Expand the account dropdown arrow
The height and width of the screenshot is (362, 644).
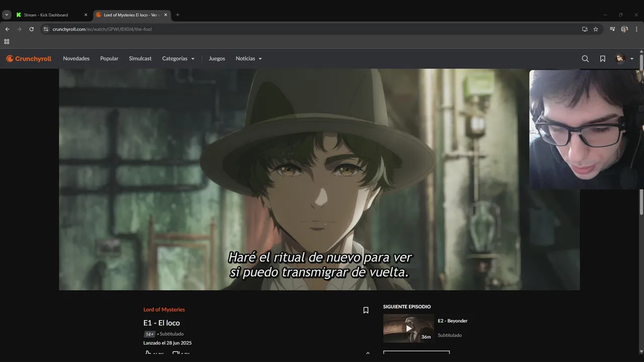632,59
